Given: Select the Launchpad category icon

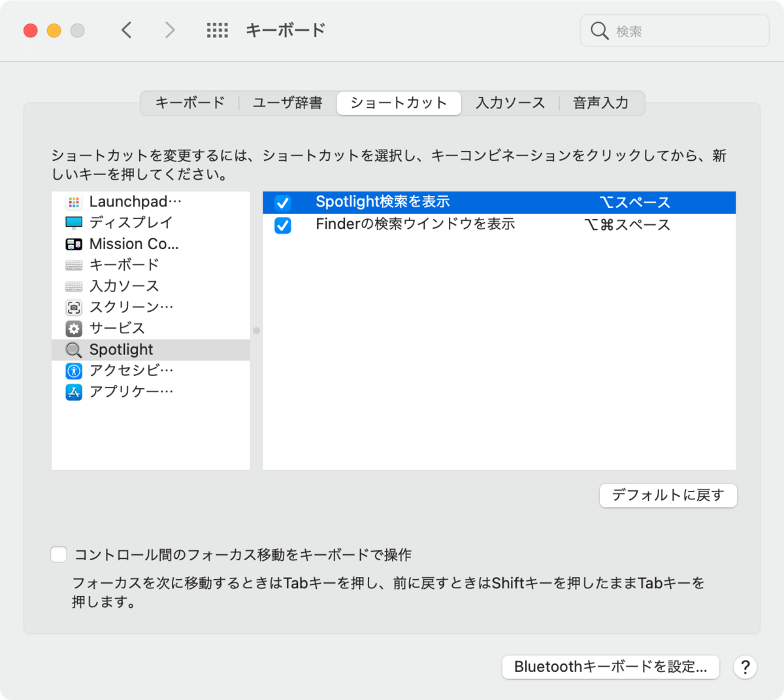Looking at the screenshot, I should (74, 201).
